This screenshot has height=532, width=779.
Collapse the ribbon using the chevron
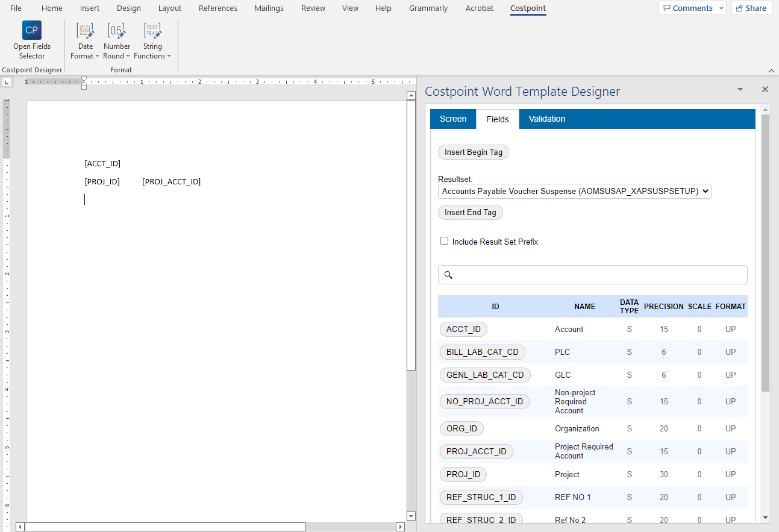[771, 70]
